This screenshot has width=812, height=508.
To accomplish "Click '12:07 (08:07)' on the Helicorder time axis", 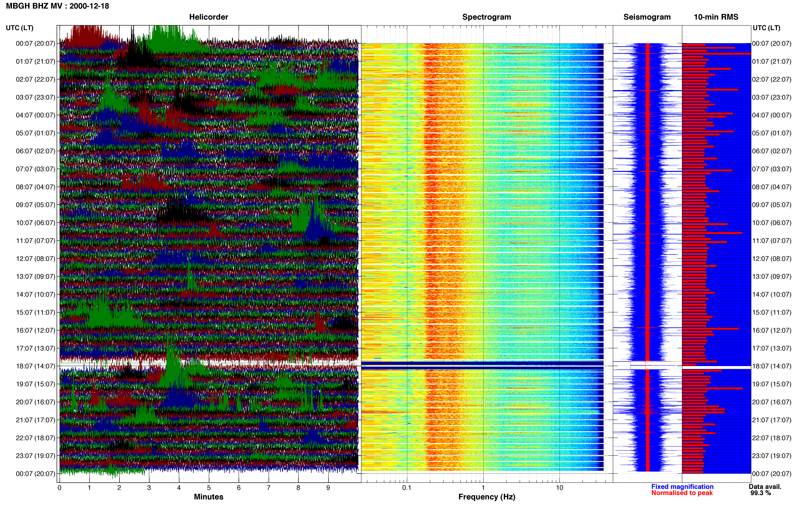I will pos(36,259).
